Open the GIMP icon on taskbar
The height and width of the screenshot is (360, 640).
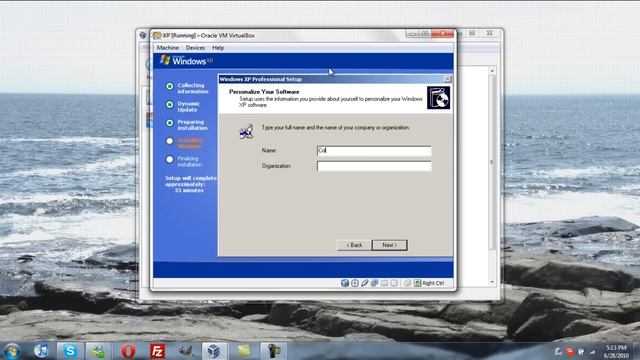point(186,351)
